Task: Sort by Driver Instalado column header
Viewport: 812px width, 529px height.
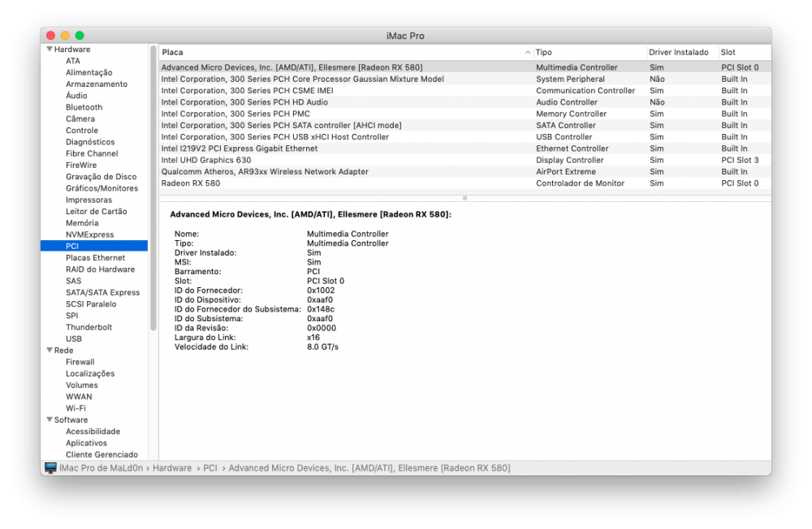Action: click(683, 52)
